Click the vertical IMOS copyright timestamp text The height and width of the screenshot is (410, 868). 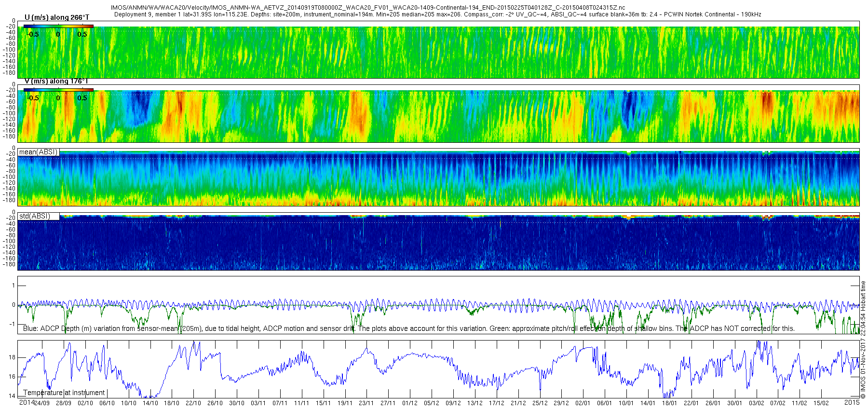[863, 340]
